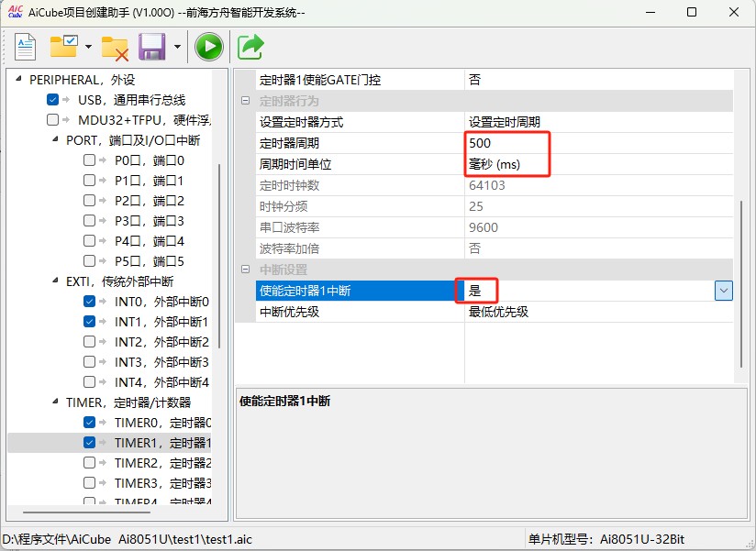Select TIMER1 定时器1 tree item label
The width and height of the screenshot is (756, 551).
tap(162, 443)
